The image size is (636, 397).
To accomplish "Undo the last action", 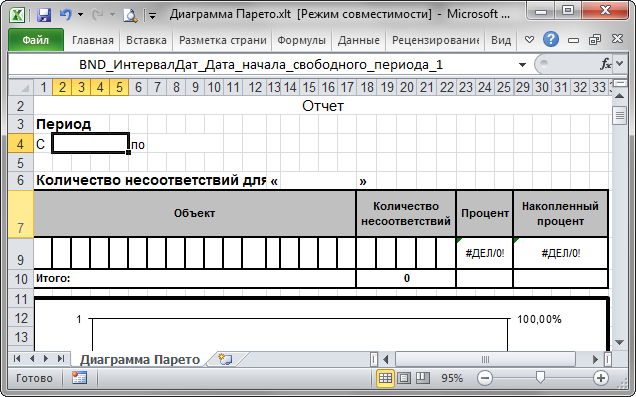I will click(65, 15).
